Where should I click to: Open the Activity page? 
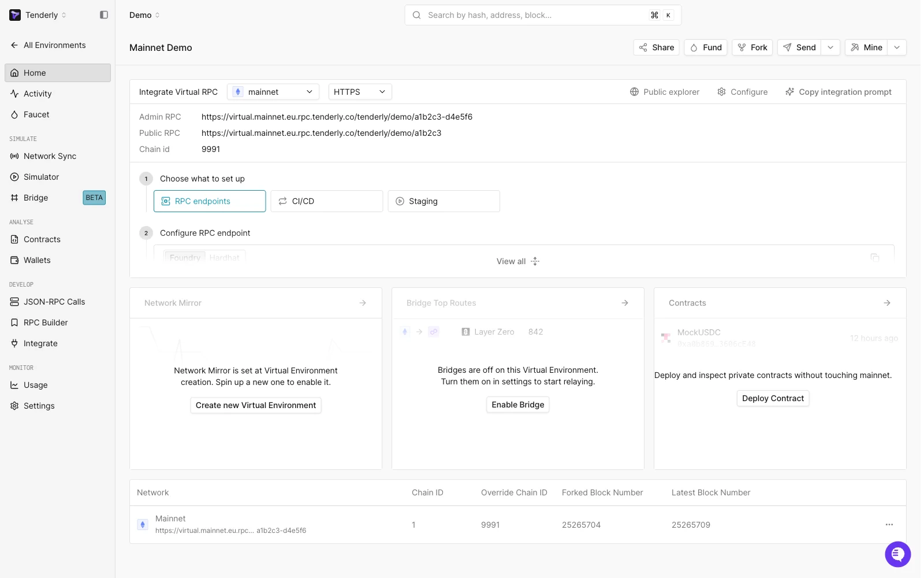(58, 94)
